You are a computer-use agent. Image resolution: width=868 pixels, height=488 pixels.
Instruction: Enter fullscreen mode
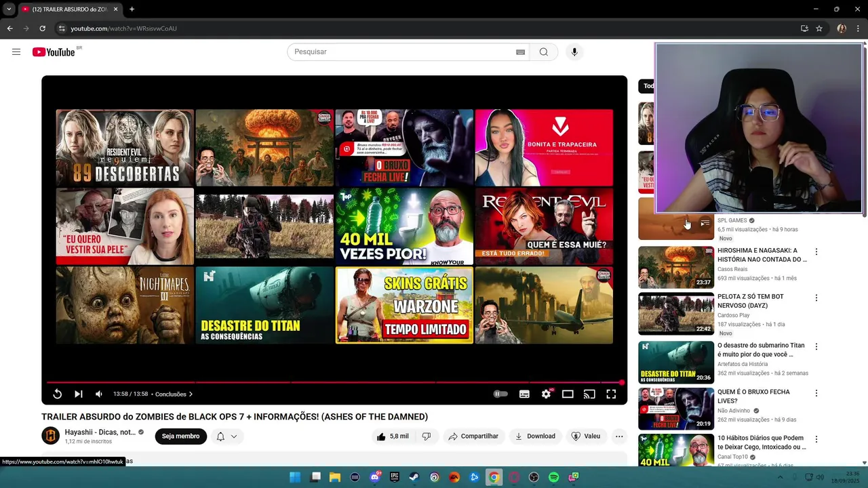[611, 394]
